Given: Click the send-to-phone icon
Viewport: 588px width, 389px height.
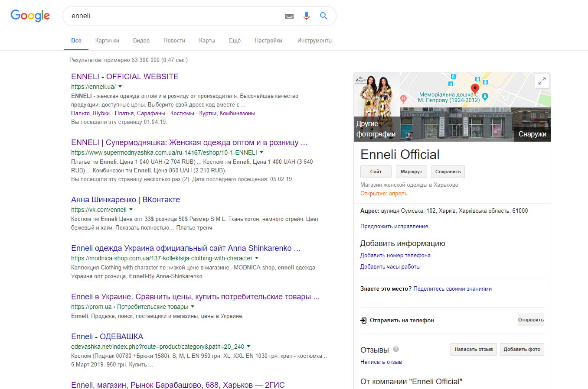Looking at the screenshot, I should click(x=363, y=321).
